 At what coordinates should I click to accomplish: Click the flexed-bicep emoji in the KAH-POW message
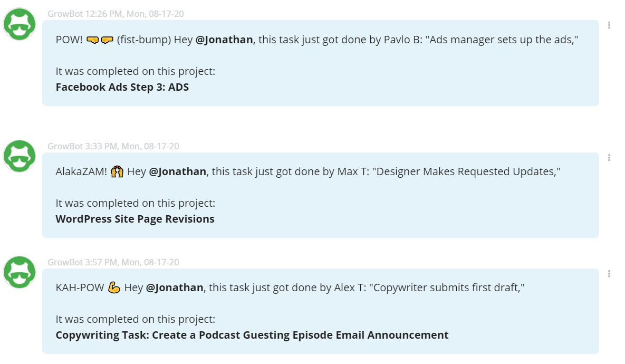[x=114, y=287]
